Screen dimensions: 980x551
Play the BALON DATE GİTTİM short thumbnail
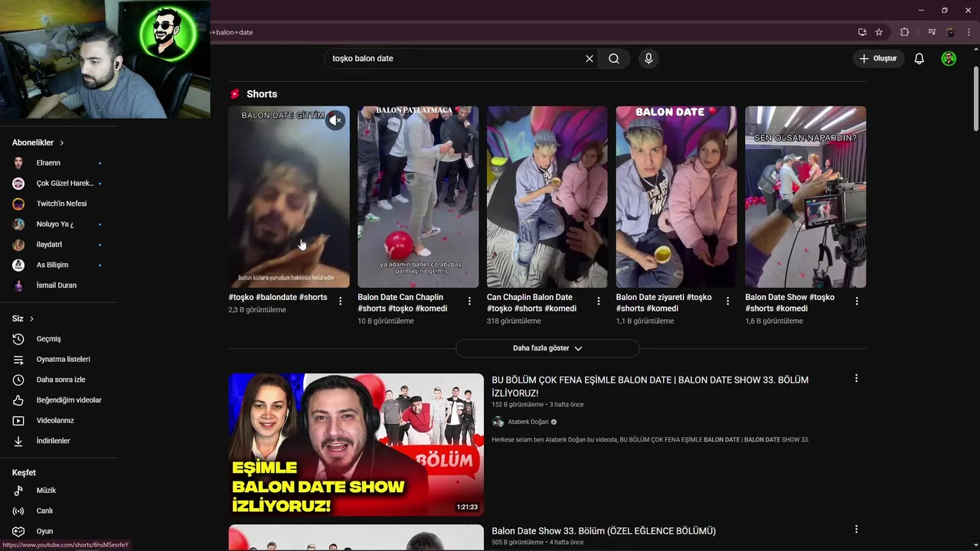coord(289,197)
